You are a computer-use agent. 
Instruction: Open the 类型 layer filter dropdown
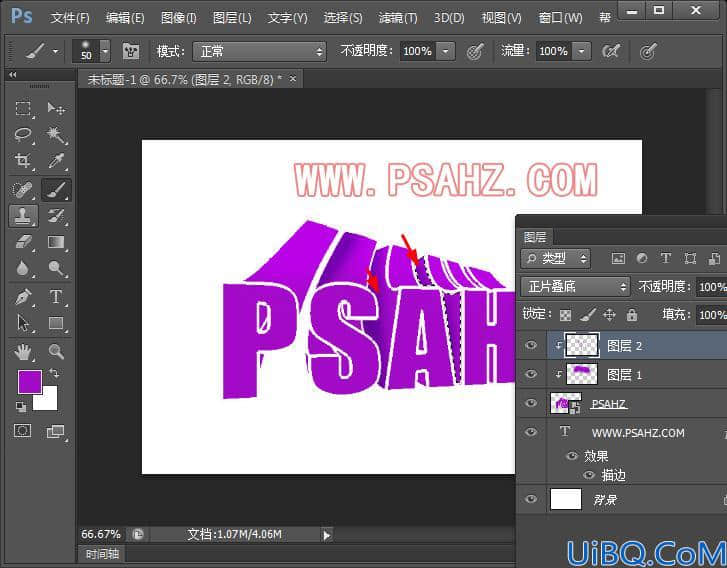pos(555,258)
